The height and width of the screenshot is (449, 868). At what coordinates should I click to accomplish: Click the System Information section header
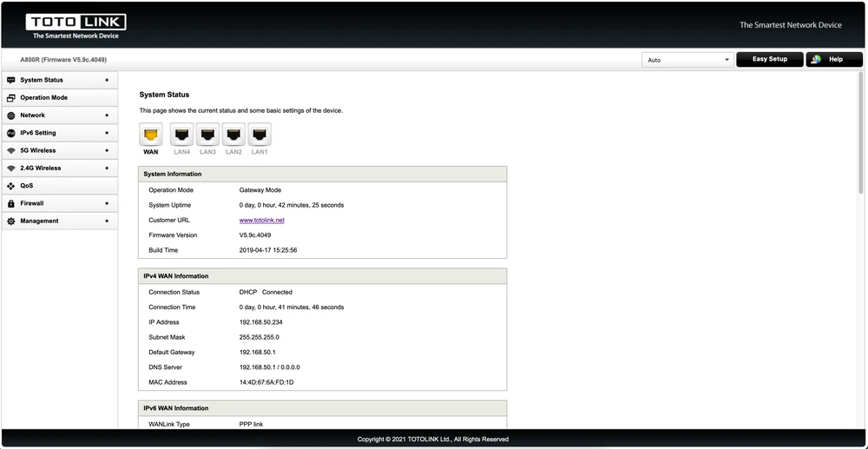pos(322,174)
